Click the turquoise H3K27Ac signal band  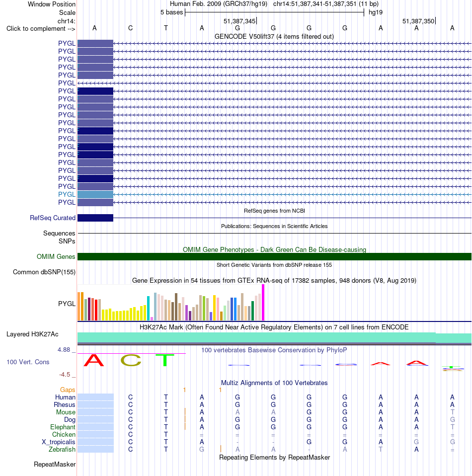(x=274, y=337)
